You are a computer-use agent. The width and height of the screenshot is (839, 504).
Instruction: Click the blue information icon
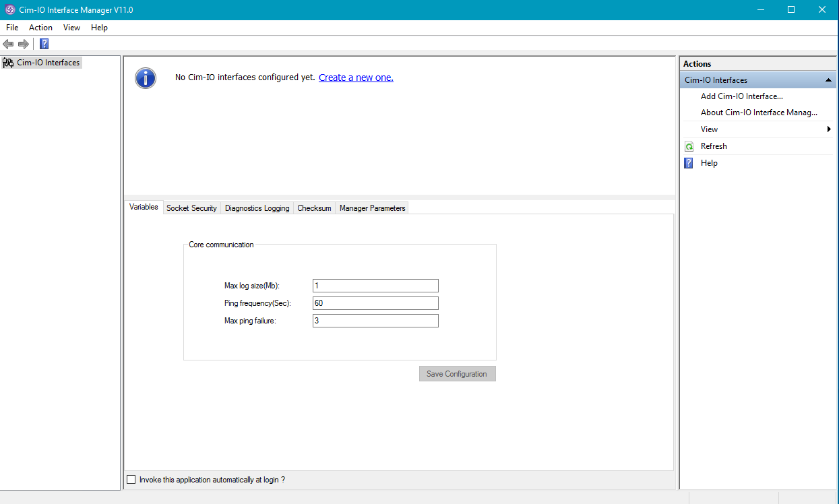tap(146, 78)
